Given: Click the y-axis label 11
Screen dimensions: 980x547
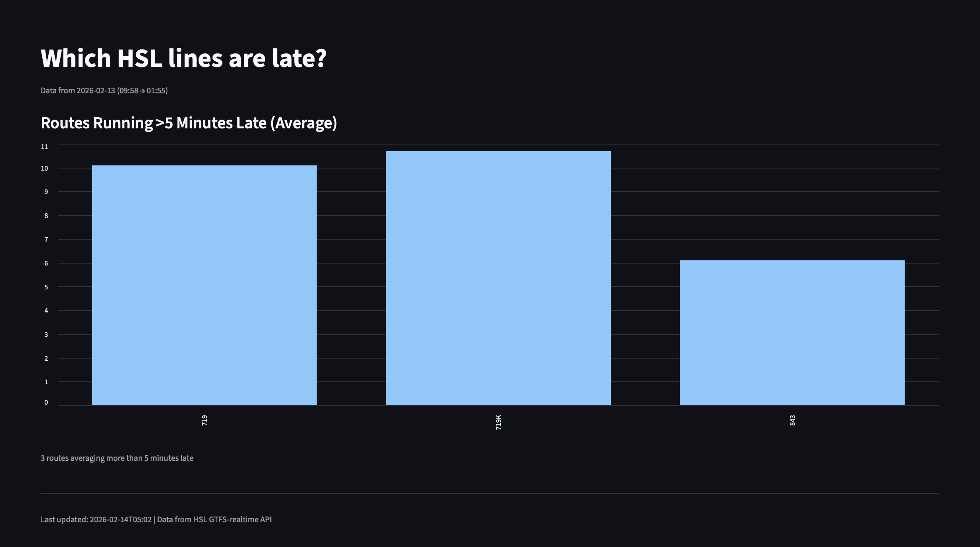Looking at the screenshot, I should coord(44,147).
